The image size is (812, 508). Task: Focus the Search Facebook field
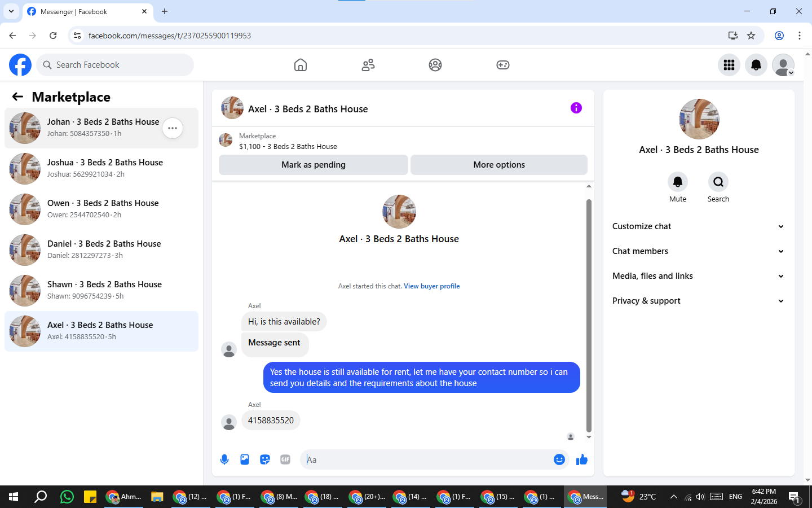pos(115,65)
